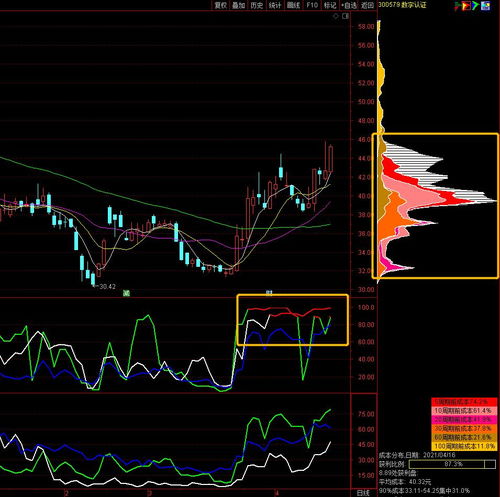Click the red 5周期前成本 legend swatch
The width and height of the screenshot is (500, 497).
(464, 402)
